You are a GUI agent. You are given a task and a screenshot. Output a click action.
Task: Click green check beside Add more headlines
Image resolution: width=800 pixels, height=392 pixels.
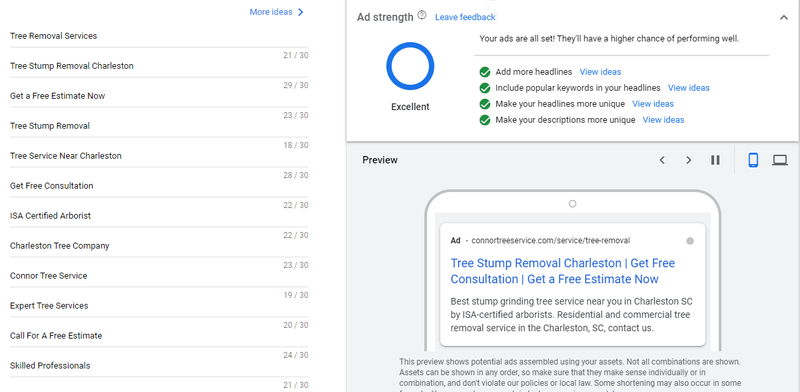[485, 72]
